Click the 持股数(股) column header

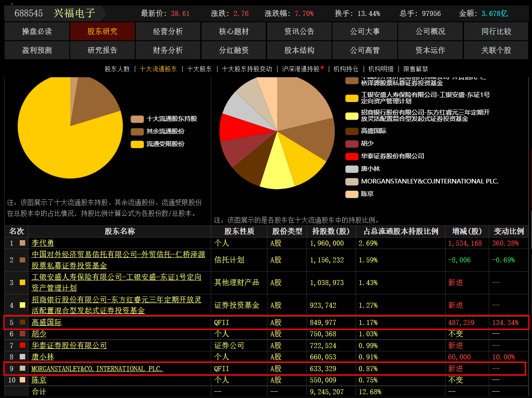331,231
